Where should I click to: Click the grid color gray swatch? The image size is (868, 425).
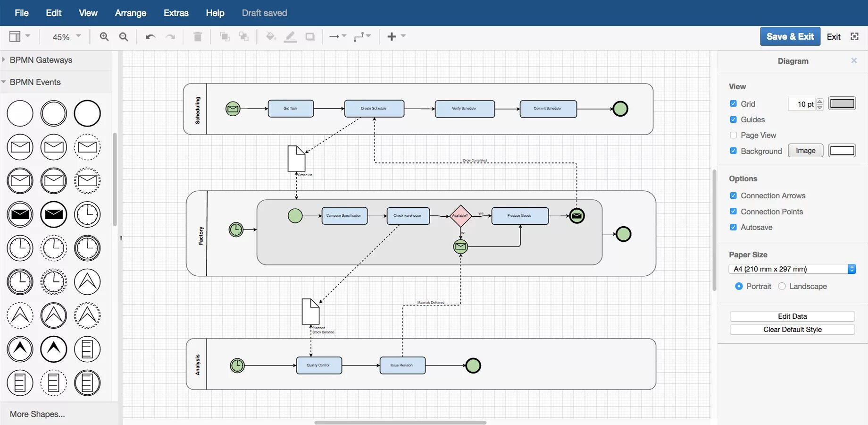842,103
